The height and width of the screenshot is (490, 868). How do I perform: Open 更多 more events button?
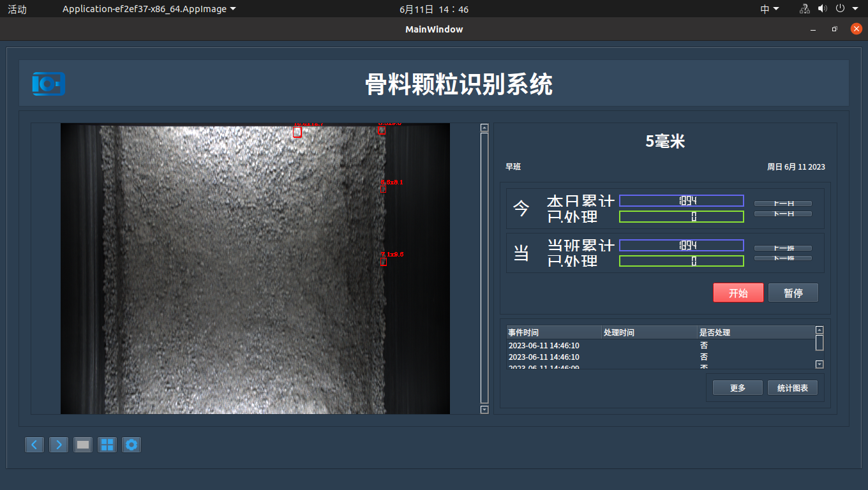tap(738, 388)
